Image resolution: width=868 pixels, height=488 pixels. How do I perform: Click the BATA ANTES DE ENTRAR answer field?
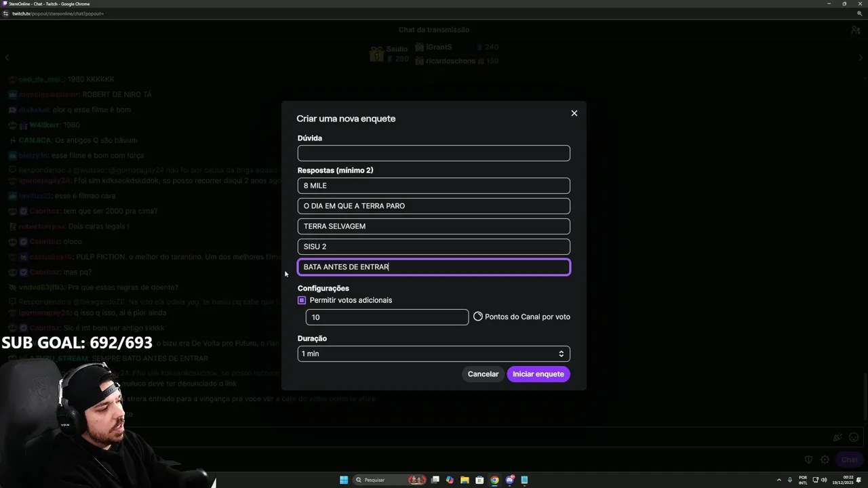434,267
